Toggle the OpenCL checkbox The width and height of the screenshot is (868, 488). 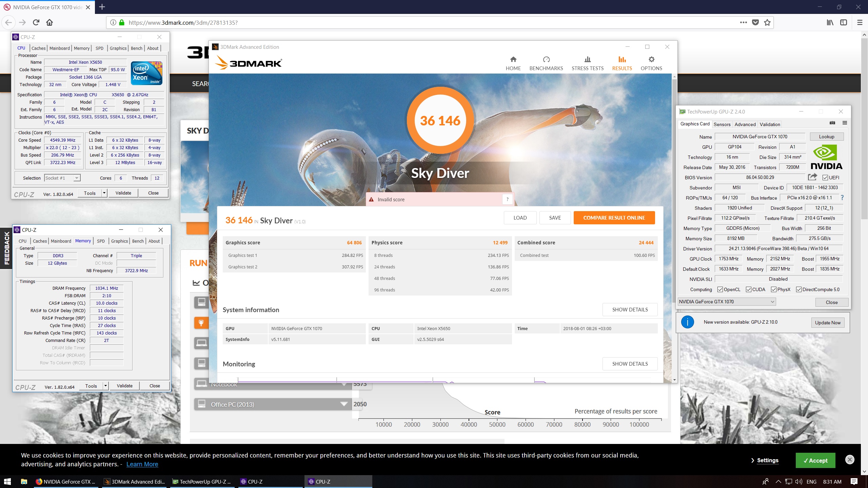[x=720, y=289]
